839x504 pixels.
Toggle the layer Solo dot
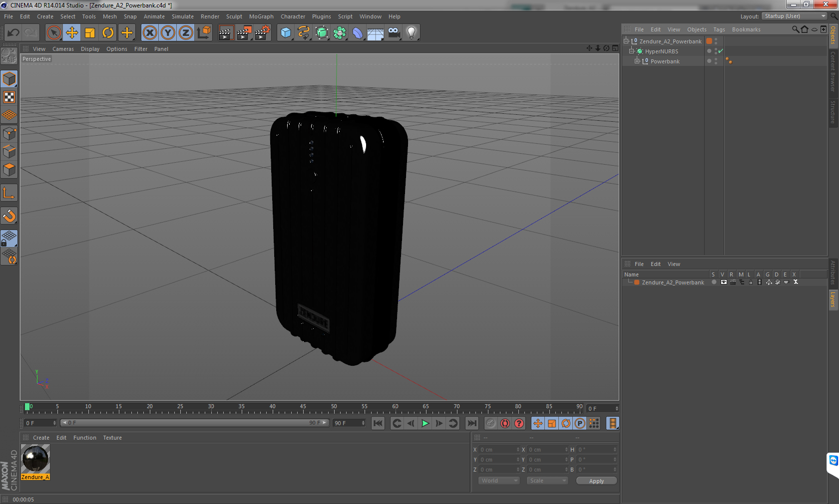(x=714, y=282)
